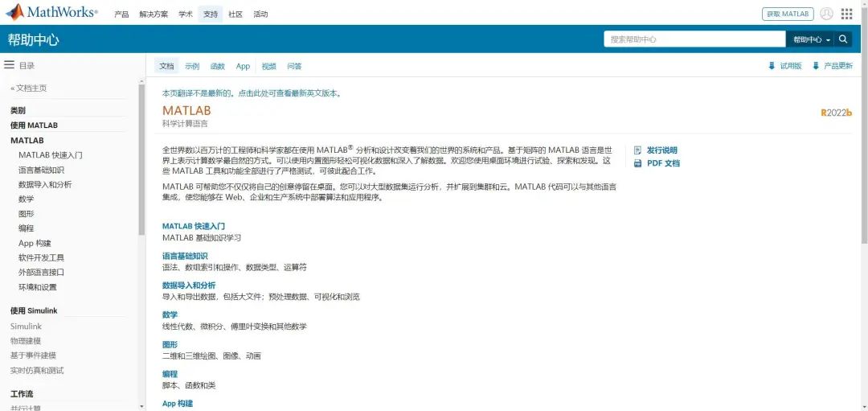The width and height of the screenshot is (868, 411).
Task: Select the App tab
Action: tap(243, 66)
